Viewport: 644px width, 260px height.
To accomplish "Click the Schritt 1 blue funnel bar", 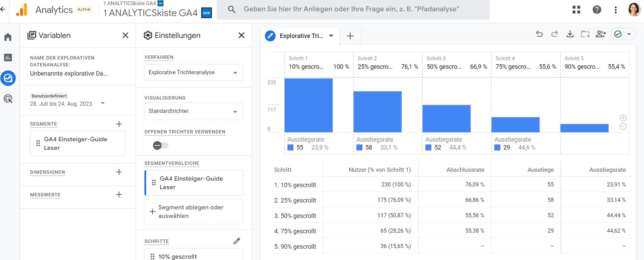I will 308,105.
